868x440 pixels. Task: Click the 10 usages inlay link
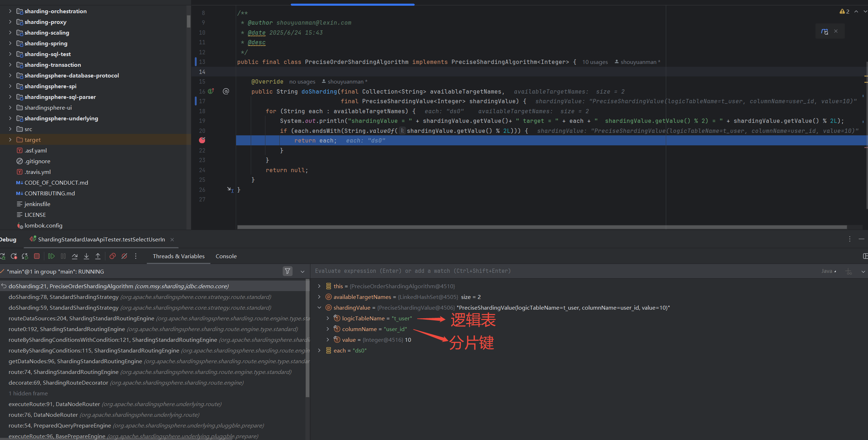(x=595, y=62)
